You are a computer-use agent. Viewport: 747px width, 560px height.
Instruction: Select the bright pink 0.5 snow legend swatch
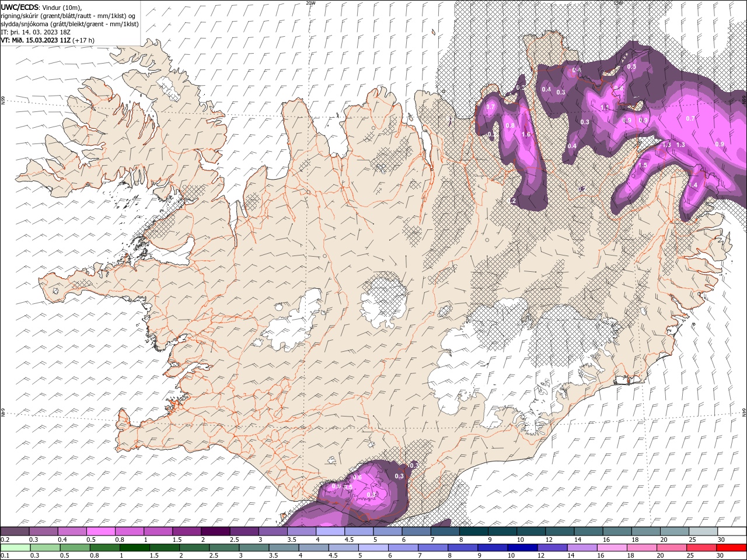coord(101,531)
